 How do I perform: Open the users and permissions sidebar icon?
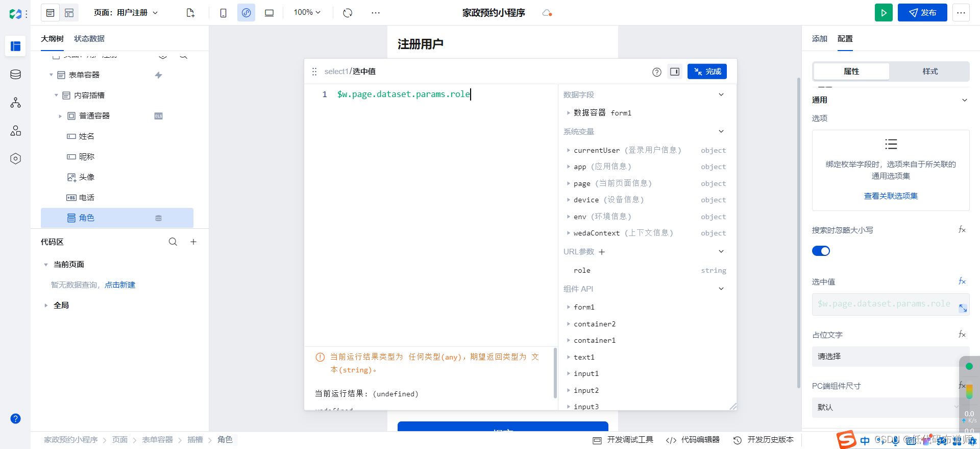[15, 131]
